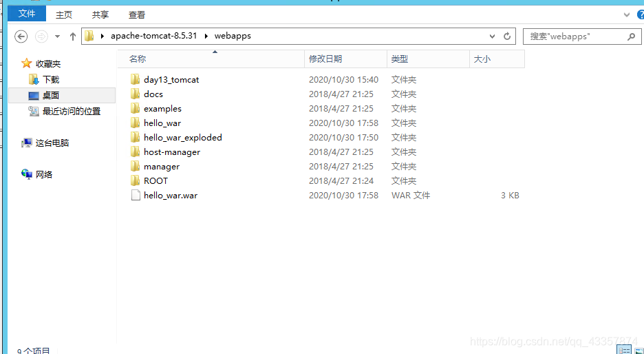644x354 pixels.
Task: Click the 下载 folder icon
Action: [x=34, y=79]
